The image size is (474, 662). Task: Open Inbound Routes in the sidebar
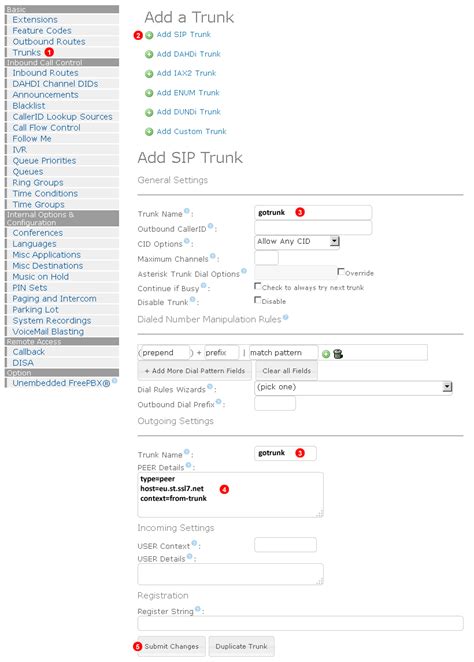45,73
